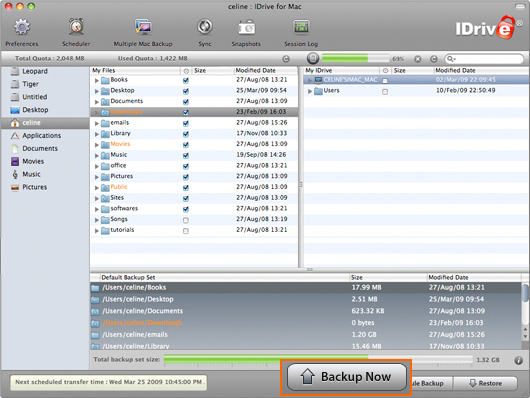Click the IDrive logo
530x398 pixels.
[x=488, y=28]
